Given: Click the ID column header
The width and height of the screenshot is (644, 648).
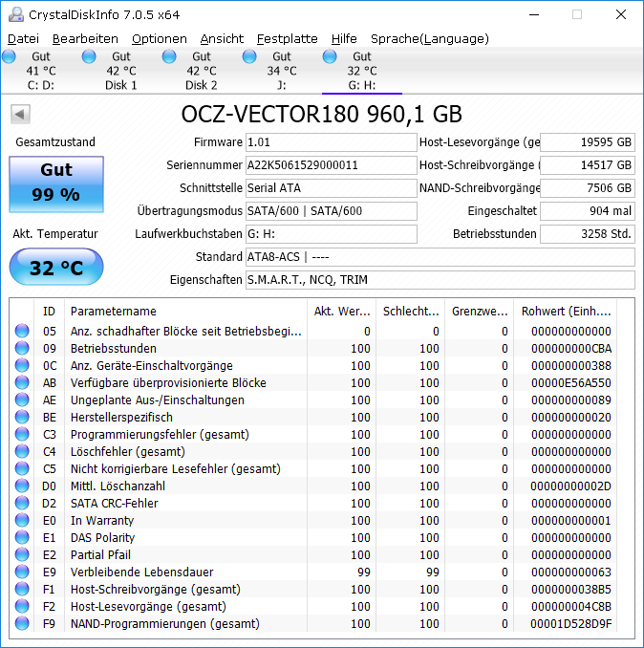Looking at the screenshot, I should pos(49,312).
